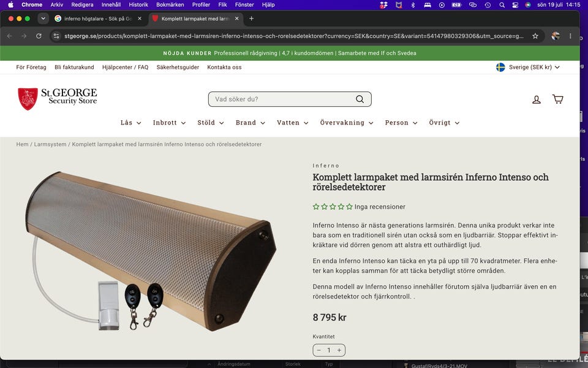Open the För Företag link
The image size is (588, 368).
31,67
